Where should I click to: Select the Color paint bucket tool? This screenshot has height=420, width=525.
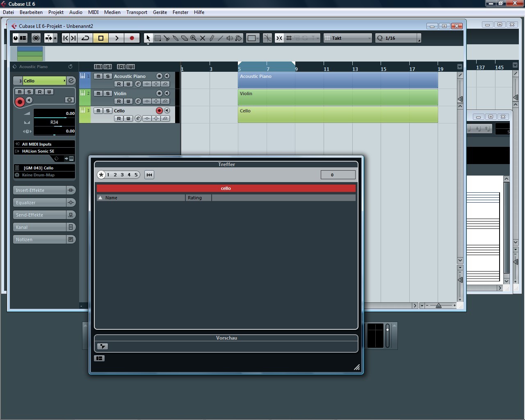click(x=239, y=38)
